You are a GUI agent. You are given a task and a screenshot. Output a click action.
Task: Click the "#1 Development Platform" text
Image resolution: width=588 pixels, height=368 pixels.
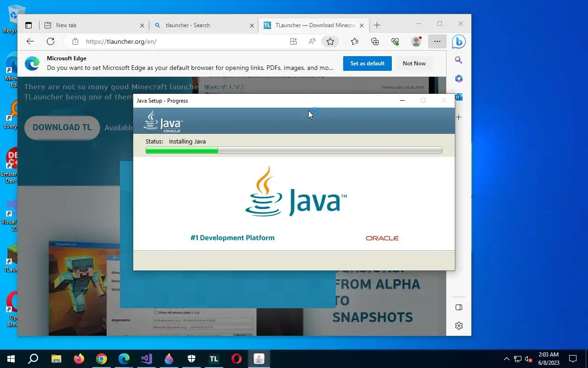pyautogui.click(x=232, y=238)
